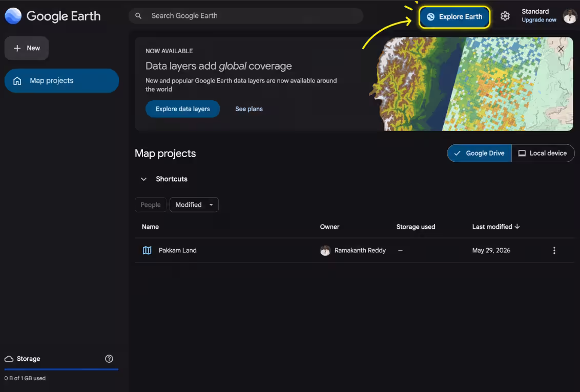Sort by Name column header
This screenshot has height=392, width=580.
tap(150, 227)
